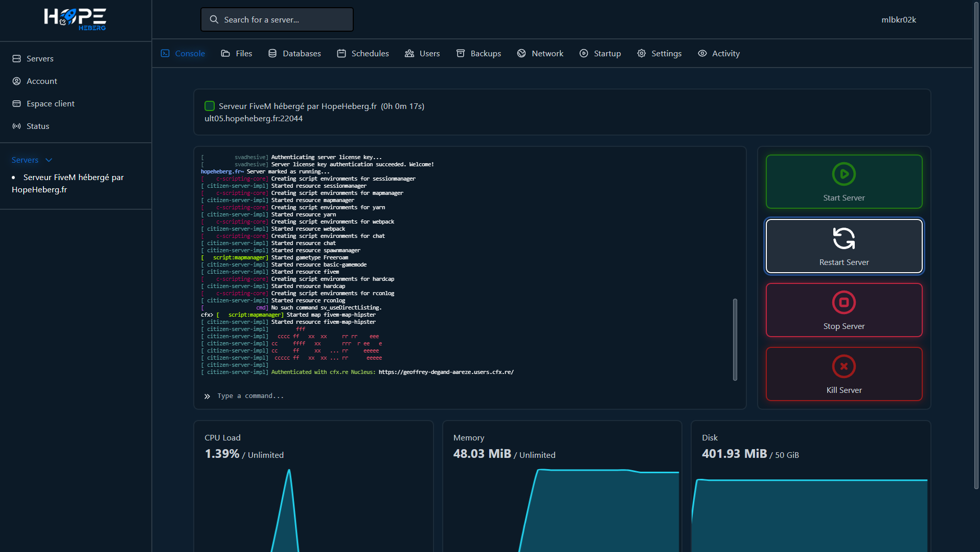Open the Status page in sidebar

pyautogui.click(x=38, y=126)
